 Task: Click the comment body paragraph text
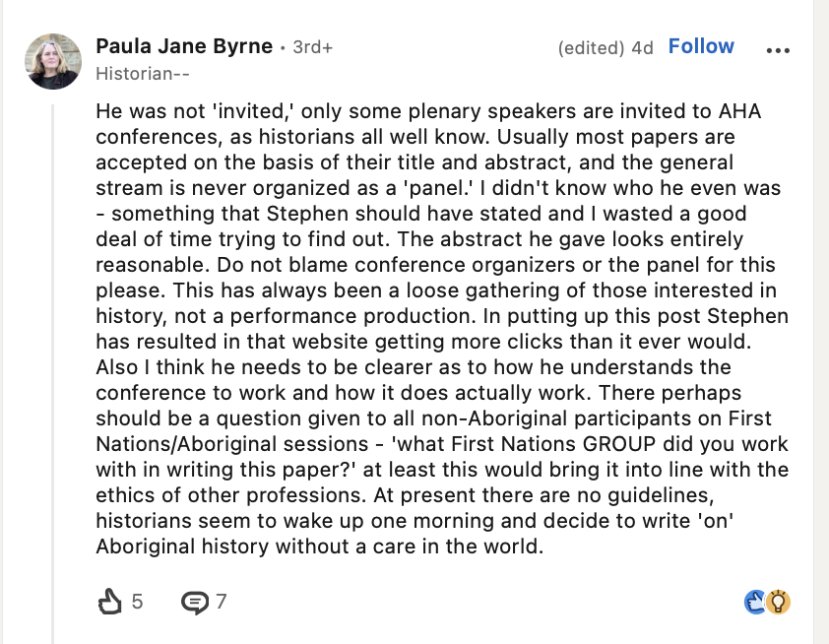(x=442, y=328)
